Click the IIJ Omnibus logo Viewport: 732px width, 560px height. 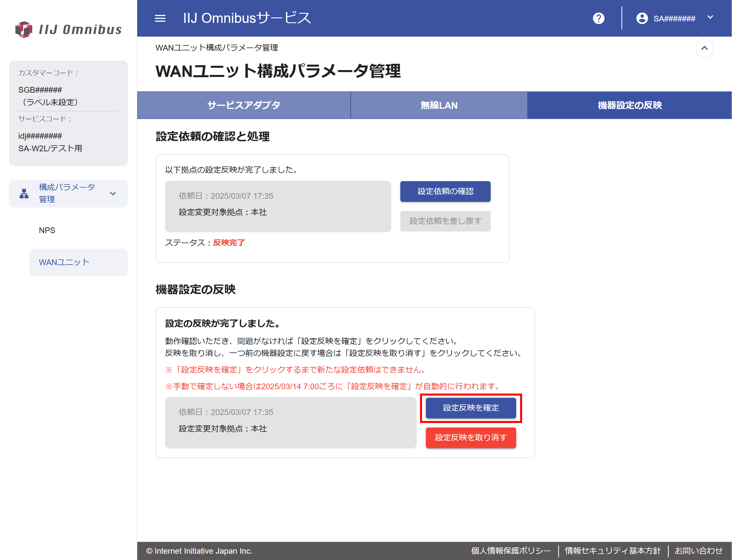69,30
